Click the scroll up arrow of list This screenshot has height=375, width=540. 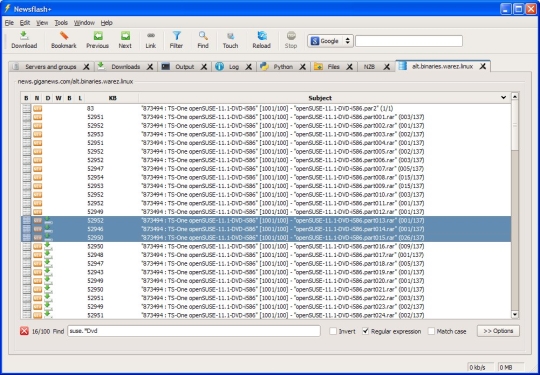(515, 97)
